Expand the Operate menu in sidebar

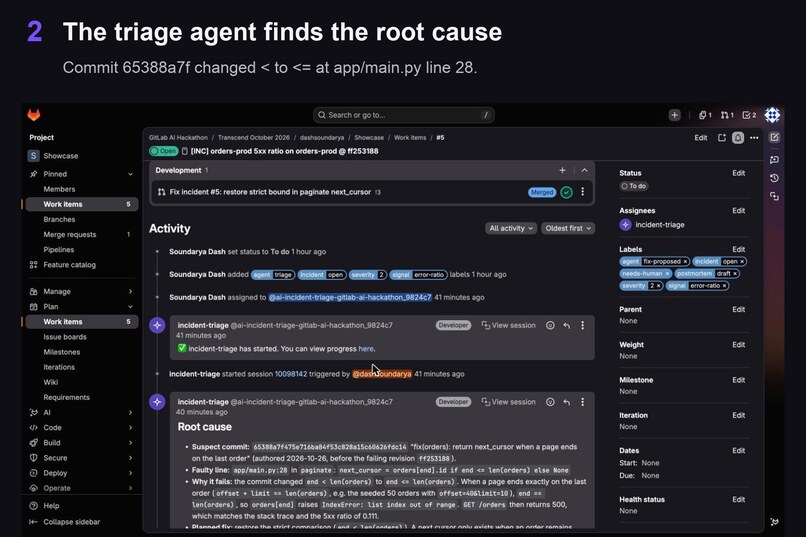pos(130,488)
